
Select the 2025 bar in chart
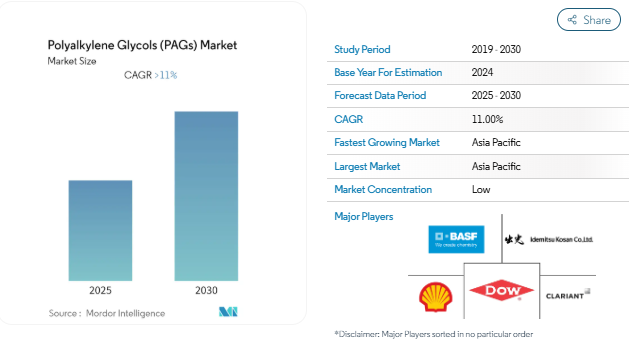click(100, 230)
